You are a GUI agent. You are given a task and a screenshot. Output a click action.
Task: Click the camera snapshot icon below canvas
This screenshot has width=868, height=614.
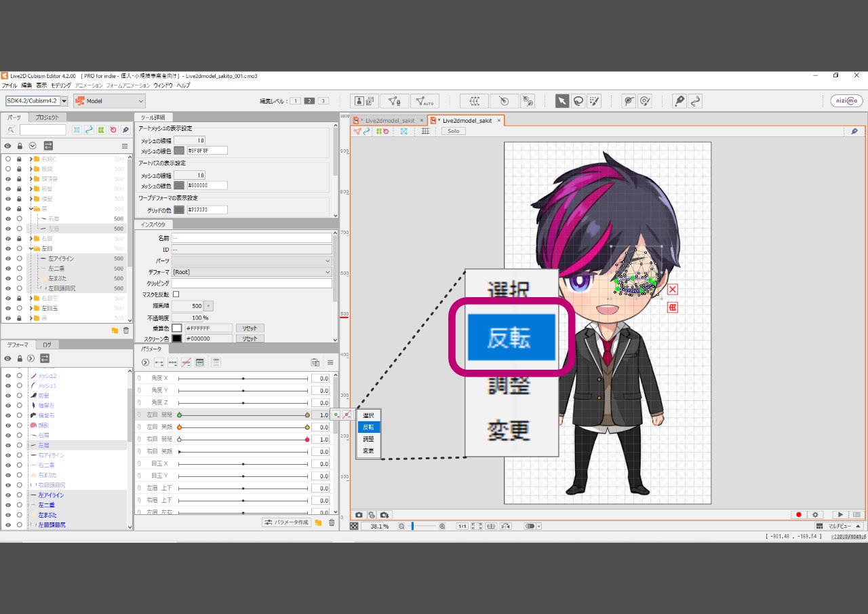click(359, 515)
